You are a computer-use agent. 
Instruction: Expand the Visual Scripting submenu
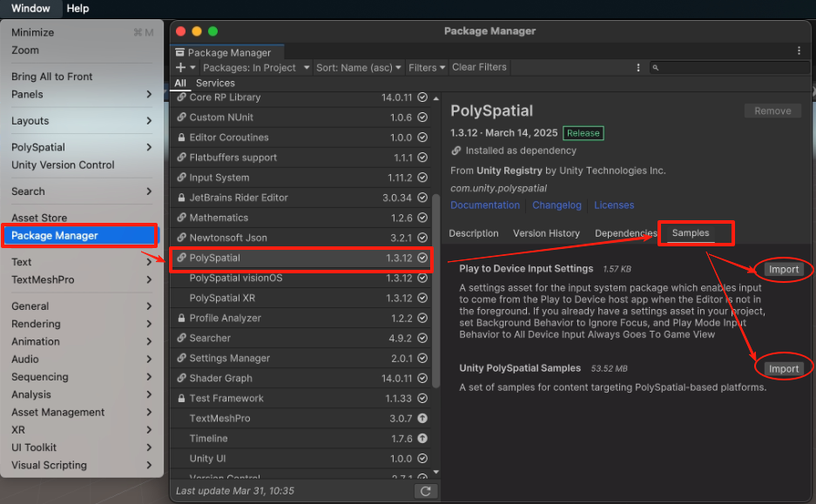pyautogui.click(x=149, y=465)
